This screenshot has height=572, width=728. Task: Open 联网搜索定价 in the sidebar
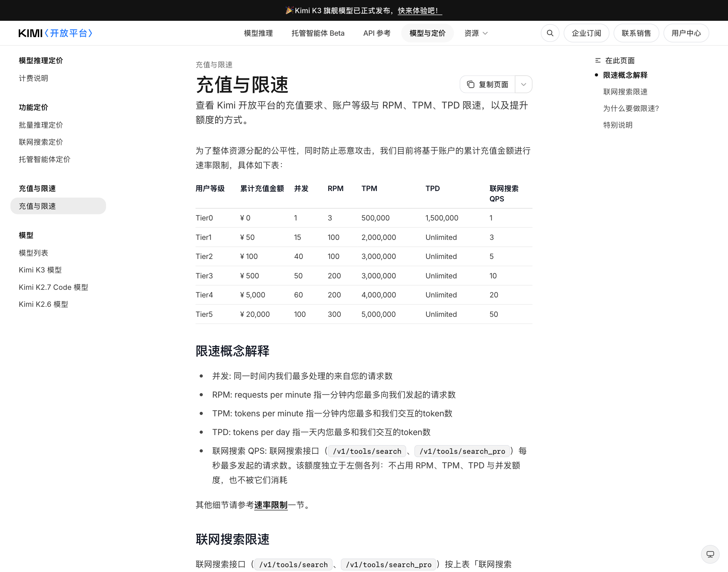(x=41, y=142)
